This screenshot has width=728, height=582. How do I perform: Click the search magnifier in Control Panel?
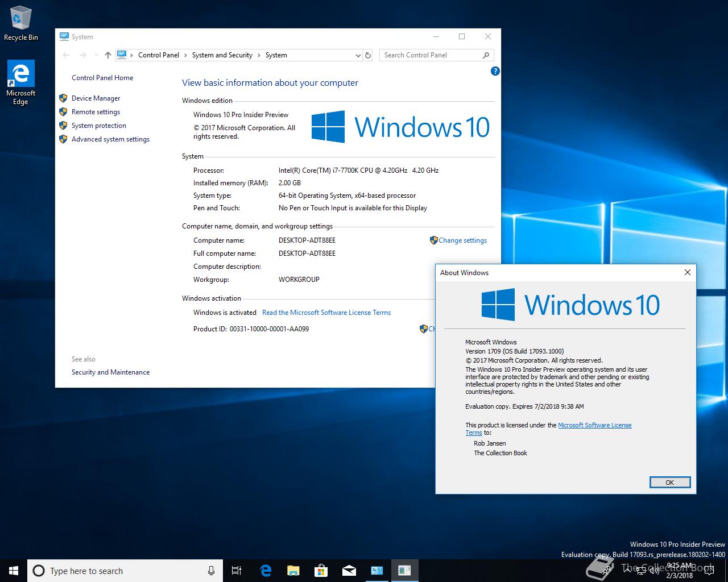tap(486, 55)
